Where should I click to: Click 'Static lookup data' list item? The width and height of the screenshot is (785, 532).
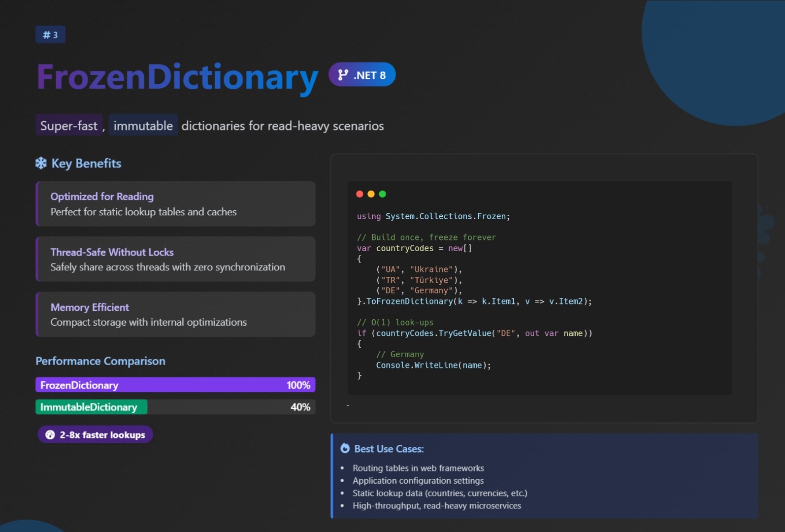click(x=440, y=493)
